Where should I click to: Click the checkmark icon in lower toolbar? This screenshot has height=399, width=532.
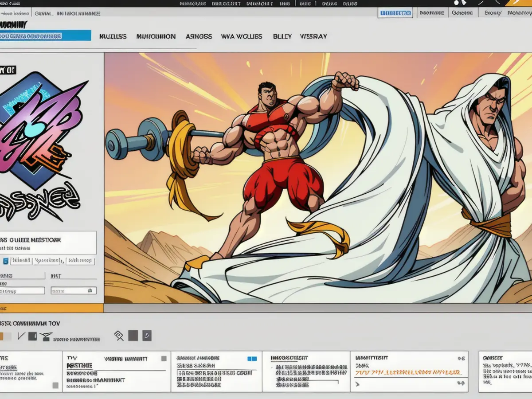point(22,336)
